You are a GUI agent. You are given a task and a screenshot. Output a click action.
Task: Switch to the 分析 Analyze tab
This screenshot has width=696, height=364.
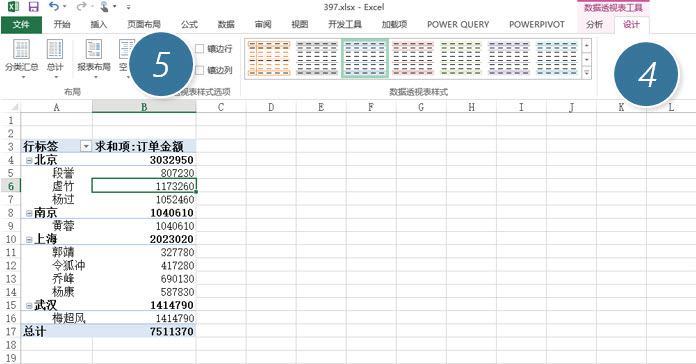click(594, 24)
